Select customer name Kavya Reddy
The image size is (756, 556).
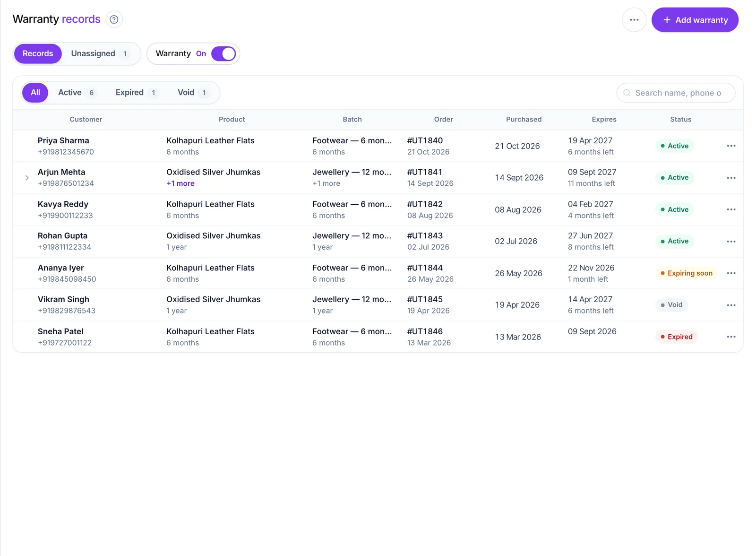click(63, 204)
